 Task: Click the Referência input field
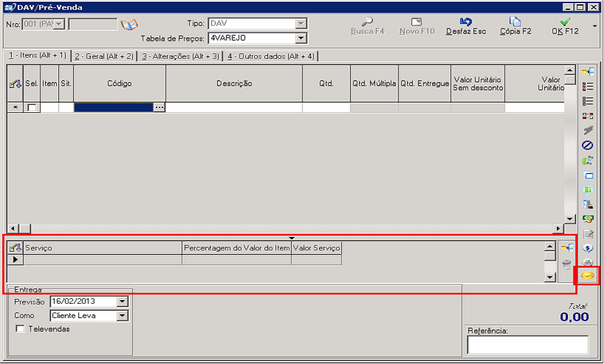pyautogui.click(x=528, y=345)
